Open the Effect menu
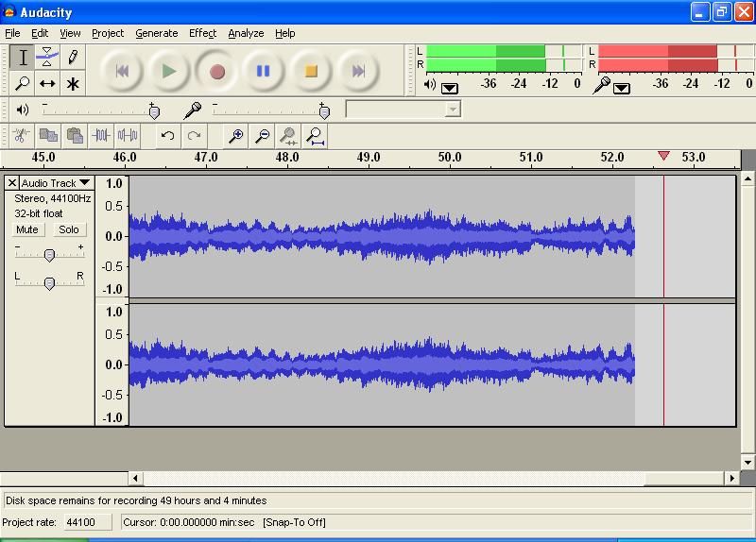This screenshot has width=756, height=542. click(x=202, y=33)
